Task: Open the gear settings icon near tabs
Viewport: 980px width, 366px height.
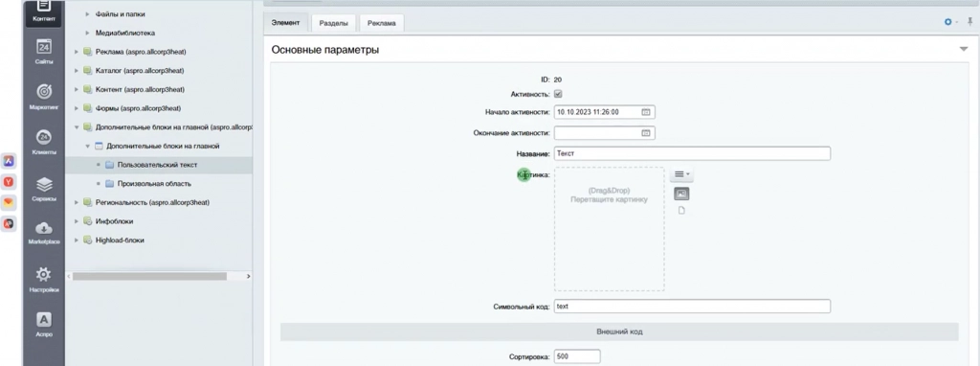Action: coord(948,22)
